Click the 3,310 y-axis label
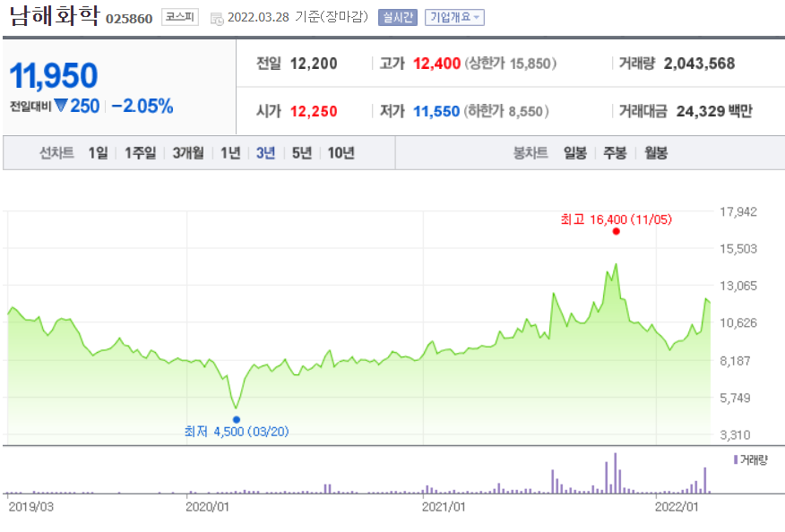This screenshot has width=785, height=532. [736, 435]
